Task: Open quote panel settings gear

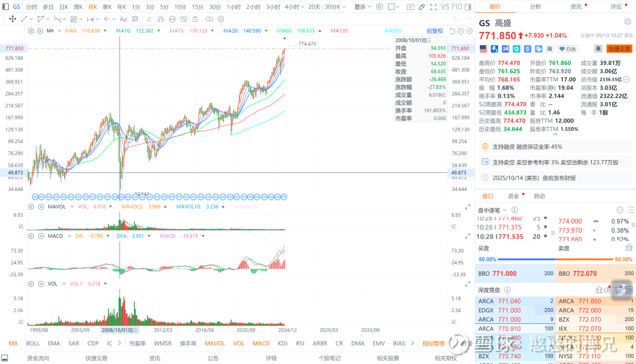Action: coord(628,22)
